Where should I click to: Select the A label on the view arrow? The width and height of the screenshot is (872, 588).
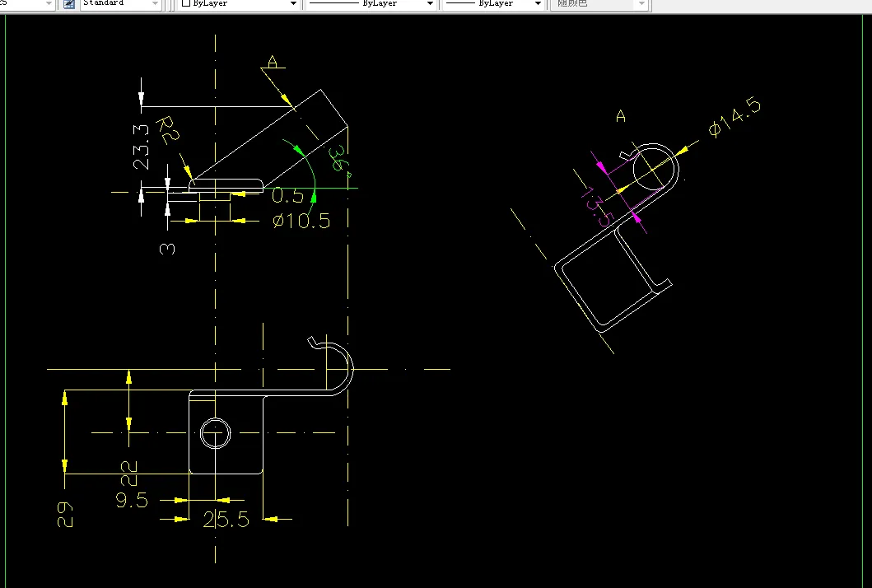[272, 61]
